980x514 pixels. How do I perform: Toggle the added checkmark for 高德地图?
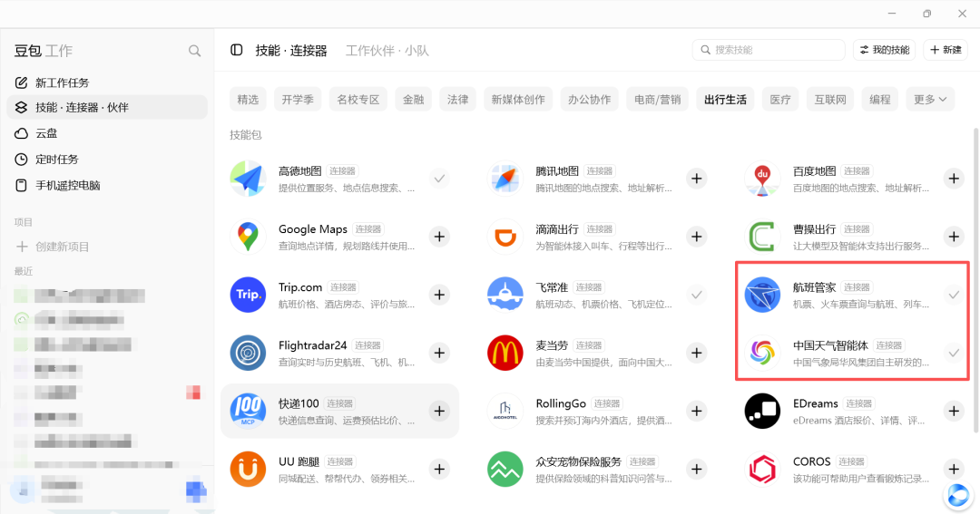click(x=439, y=179)
